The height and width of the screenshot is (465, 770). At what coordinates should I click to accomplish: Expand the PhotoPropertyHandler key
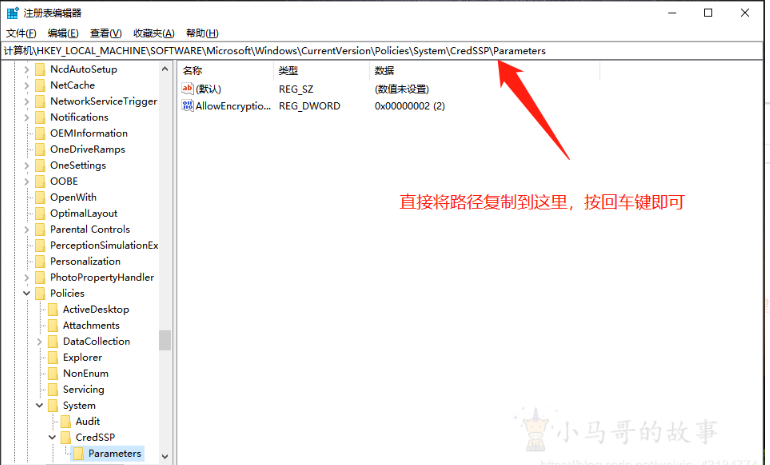point(27,278)
